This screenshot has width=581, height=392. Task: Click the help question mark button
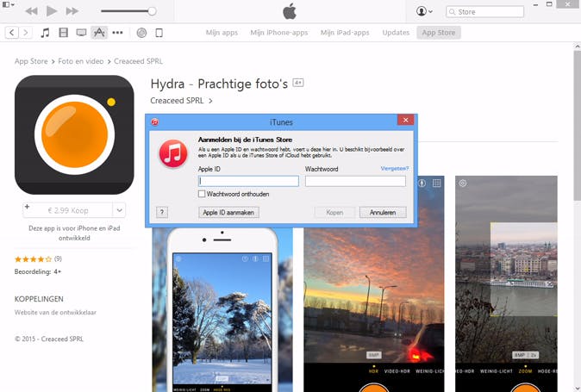point(162,212)
